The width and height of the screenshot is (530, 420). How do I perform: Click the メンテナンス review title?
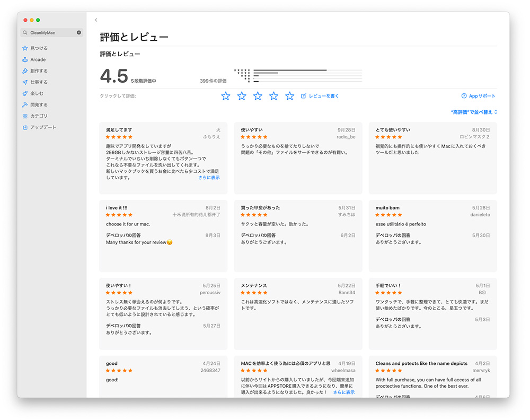pos(254,285)
